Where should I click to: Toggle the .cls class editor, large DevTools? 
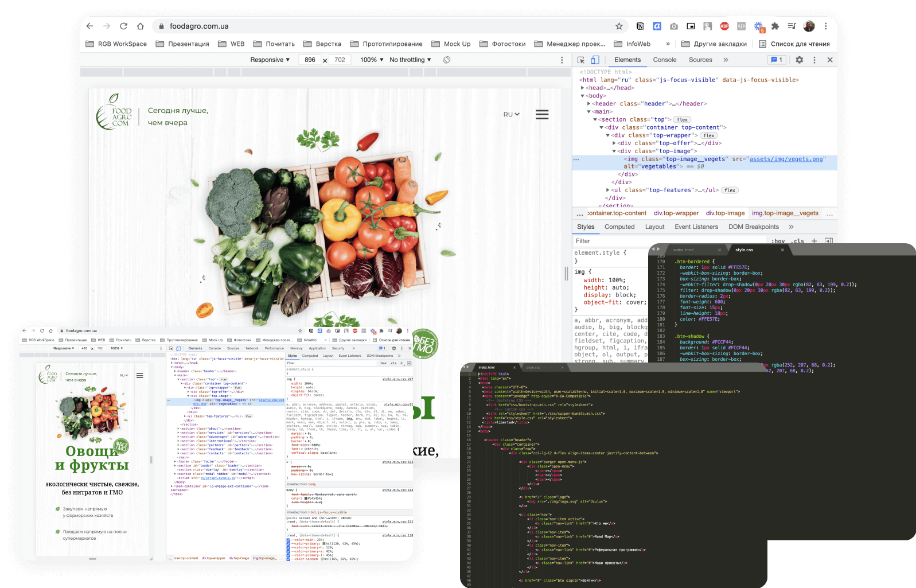click(798, 242)
